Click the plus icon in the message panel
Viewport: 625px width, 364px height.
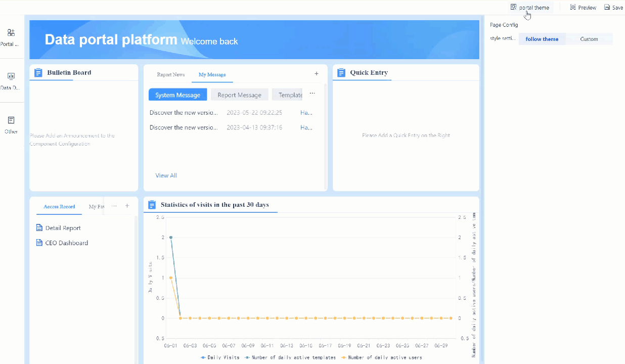pos(316,73)
